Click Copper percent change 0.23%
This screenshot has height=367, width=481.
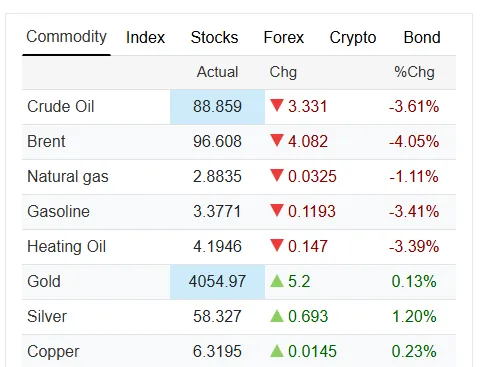click(414, 352)
